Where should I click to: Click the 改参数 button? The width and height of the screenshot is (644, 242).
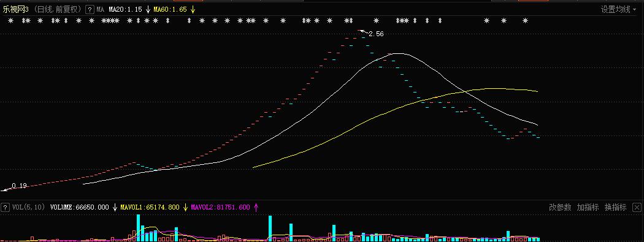(560, 207)
